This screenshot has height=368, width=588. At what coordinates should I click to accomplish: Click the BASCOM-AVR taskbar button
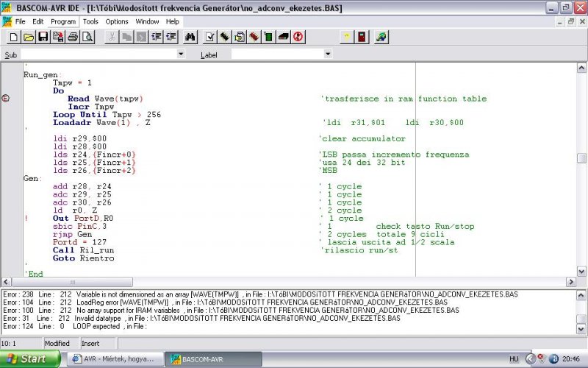coord(213,359)
